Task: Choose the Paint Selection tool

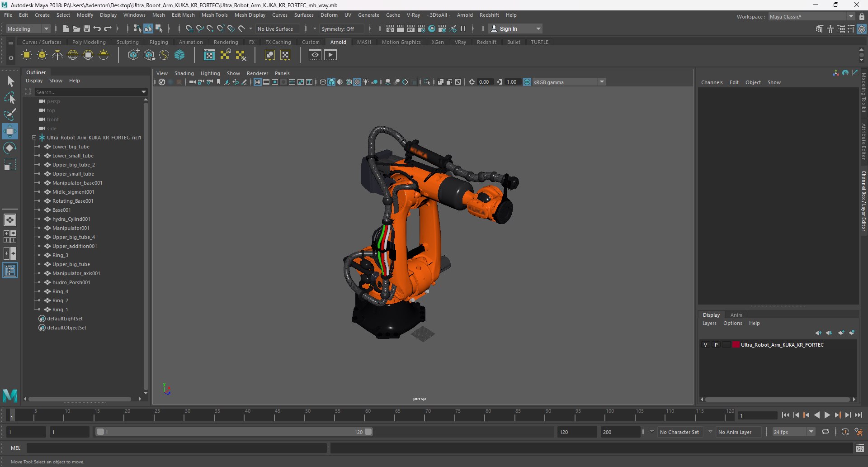Action: 10,114
